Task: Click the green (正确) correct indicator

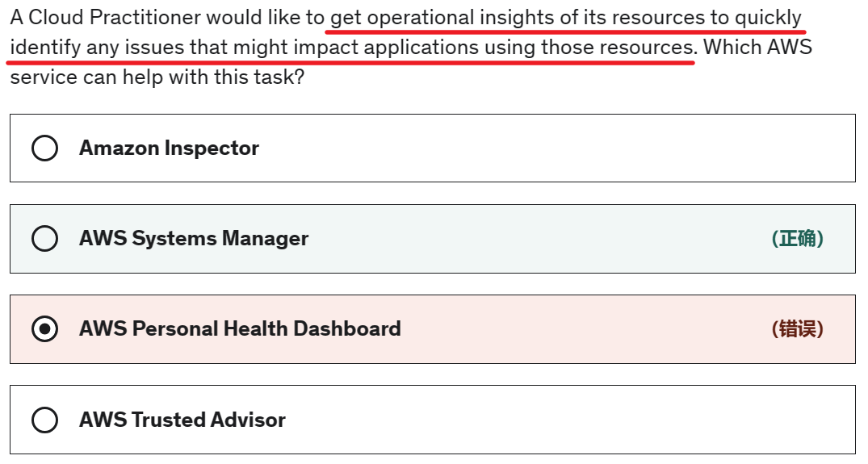Action: pos(797,239)
